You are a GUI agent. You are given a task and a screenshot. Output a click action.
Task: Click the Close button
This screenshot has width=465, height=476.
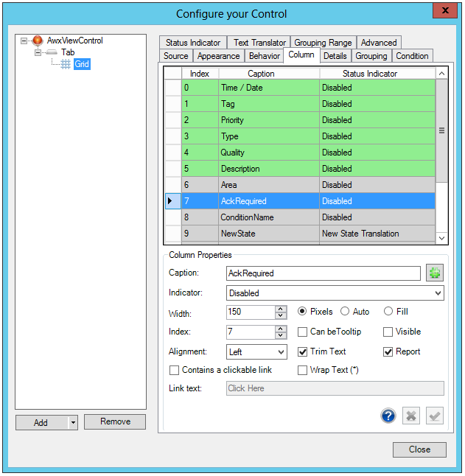pyautogui.click(x=419, y=449)
